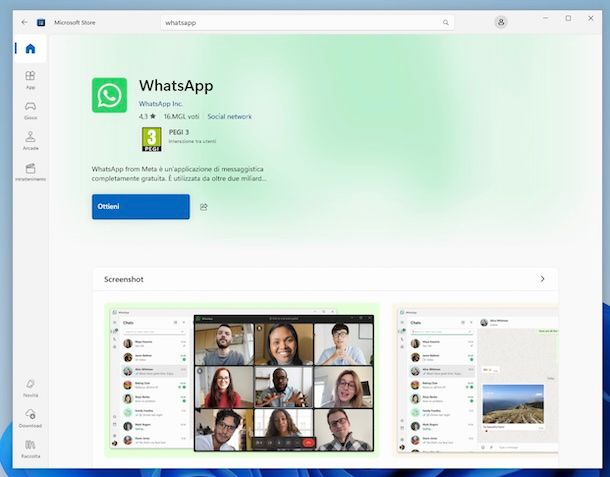
Task: View the 16 MGL voti ratings
Action: pos(181,116)
